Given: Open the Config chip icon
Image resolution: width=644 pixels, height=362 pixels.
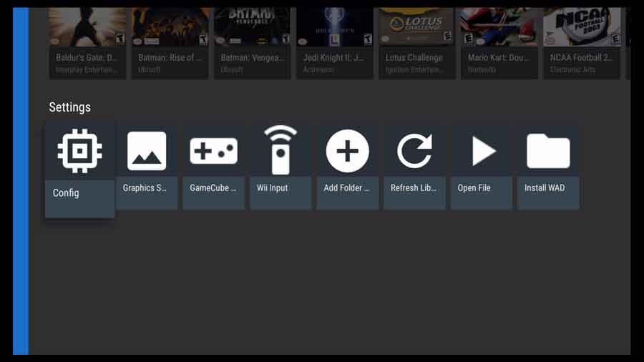Looking at the screenshot, I should pos(79,151).
